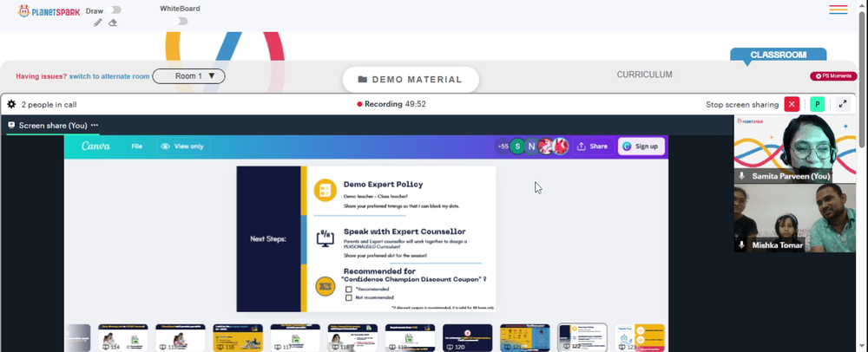Check the Not recommended checkbox
This screenshot has height=352, width=868.
349,298
